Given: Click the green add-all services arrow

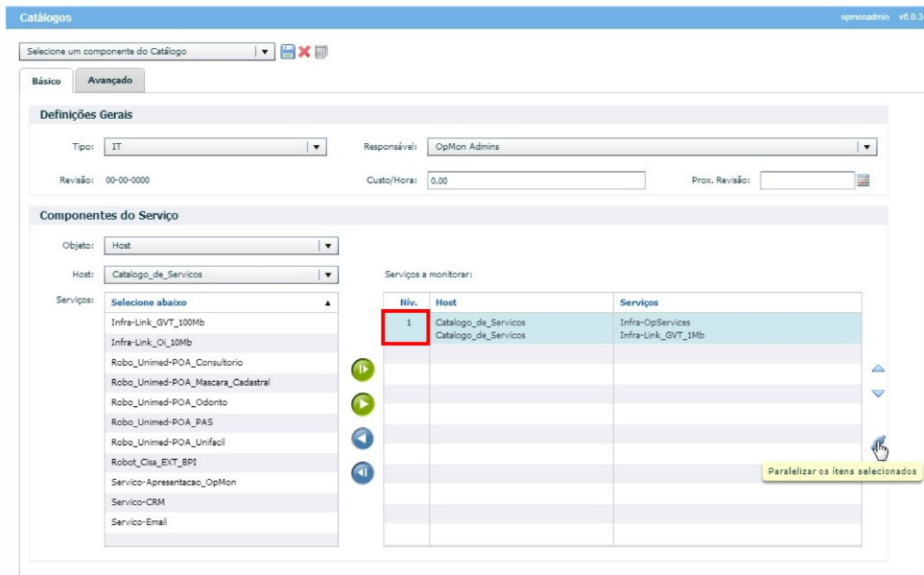Looking at the screenshot, I should (x=363, y=370).
